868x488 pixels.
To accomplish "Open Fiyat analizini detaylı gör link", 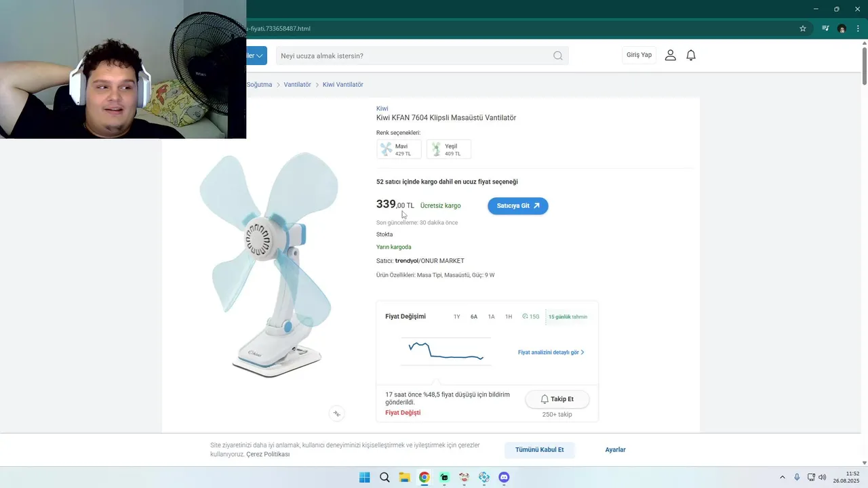I will (x=551, y=352).
